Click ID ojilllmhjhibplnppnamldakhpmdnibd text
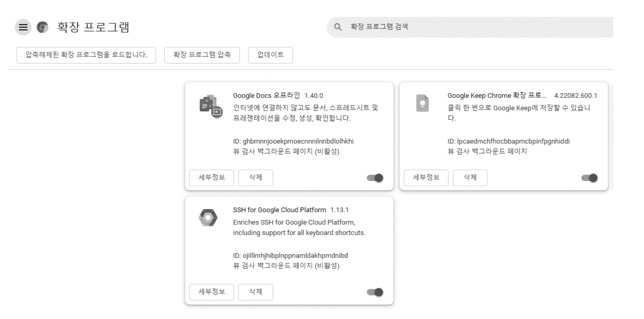Screen dimensions: 644x319 (x=290, y=255)
